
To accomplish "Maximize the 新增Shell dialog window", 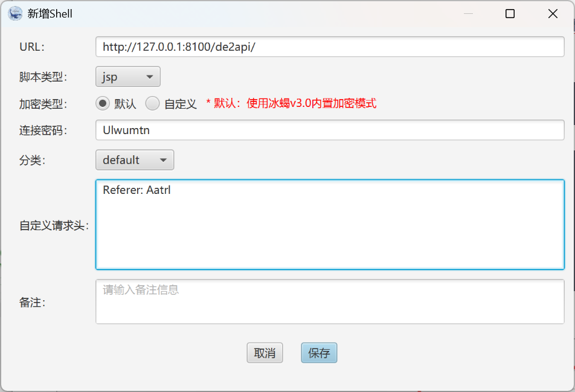I will point(510,13).
